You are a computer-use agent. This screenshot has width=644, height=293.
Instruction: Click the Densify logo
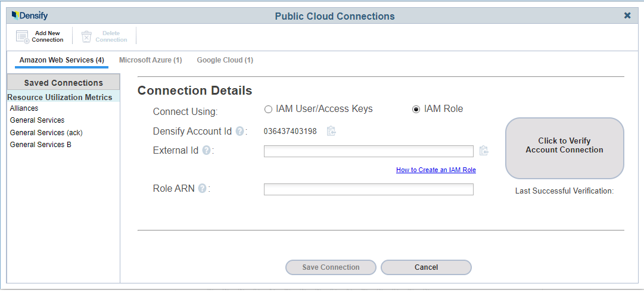coord(30,16)
